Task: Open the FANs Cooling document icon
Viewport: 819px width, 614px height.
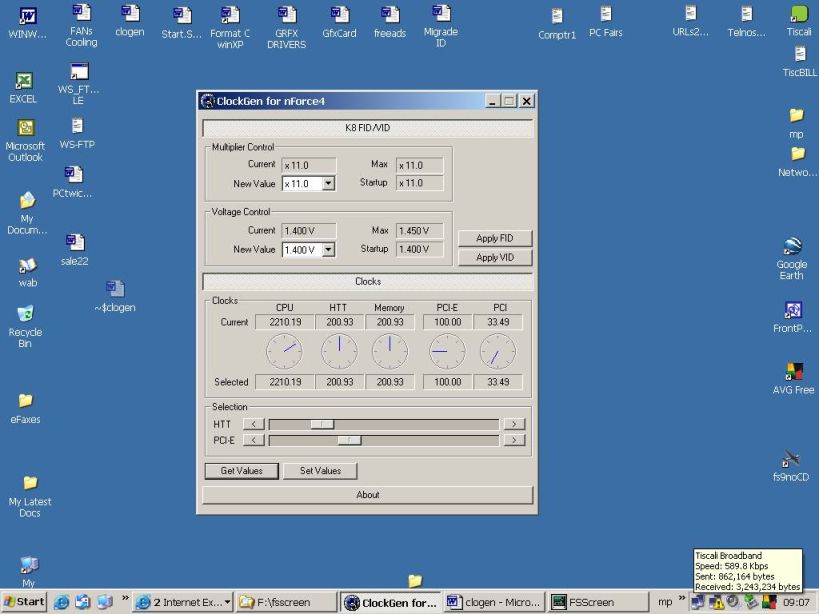Action: pos(81,14)
